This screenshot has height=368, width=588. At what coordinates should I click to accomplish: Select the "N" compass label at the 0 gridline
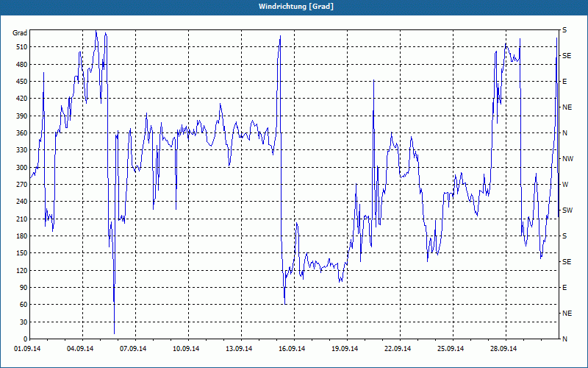click(x=565, y=339)
